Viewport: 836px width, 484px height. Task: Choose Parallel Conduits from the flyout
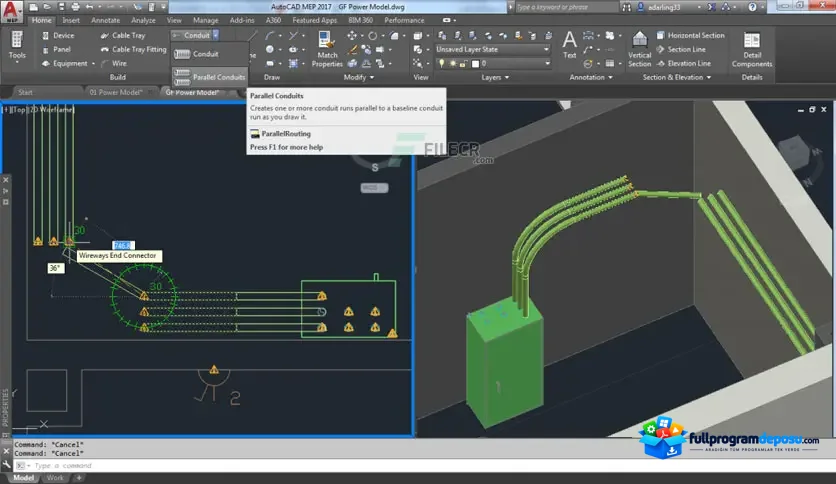pyautogui.click(x=210, y=77)
